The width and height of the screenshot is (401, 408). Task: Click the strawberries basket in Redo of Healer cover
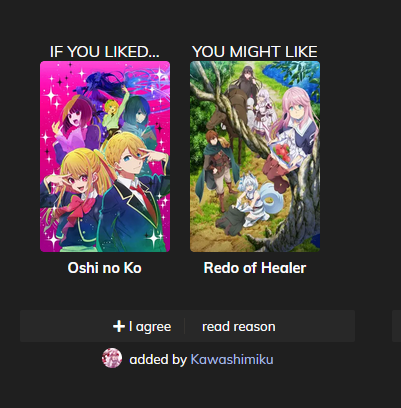coord(283,153)
